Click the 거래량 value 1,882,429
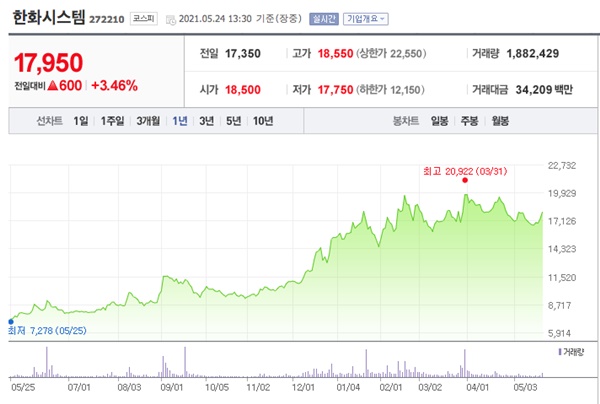 click(x=533, y=54)
